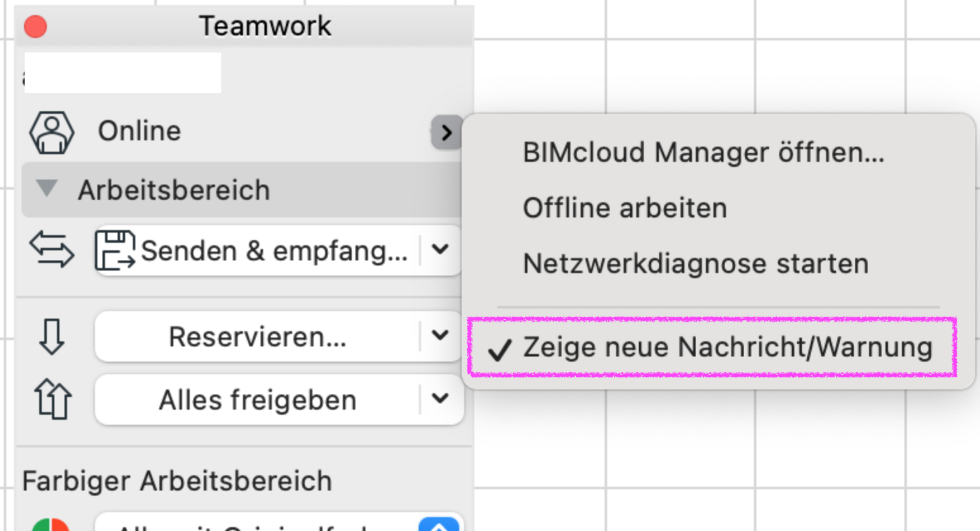Click the Reservieren button
The image size is (980, 531).
(257, 336)
